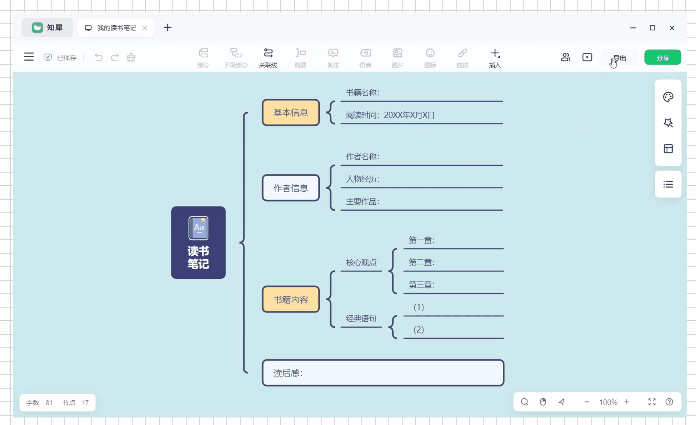Switch to the Zhixi home tab
Image resolution: width=696 pixels, height=425 pixels.
click(x=47, y=28)
